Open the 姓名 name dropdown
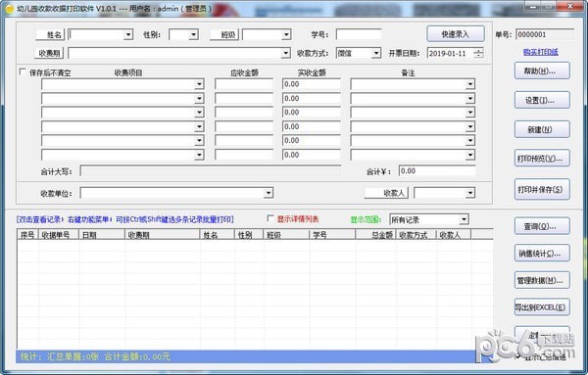 [x=128, y=35]
